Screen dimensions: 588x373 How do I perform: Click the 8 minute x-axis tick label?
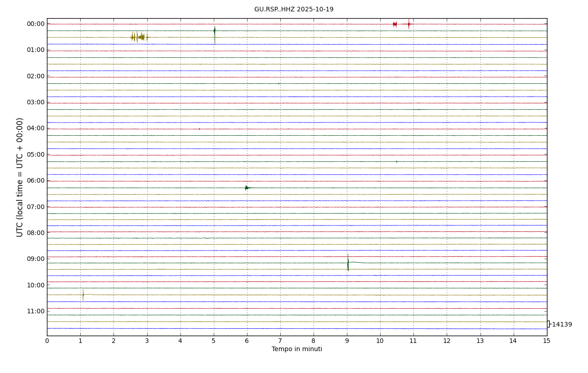pyautogui.click(x=314, y=341)
